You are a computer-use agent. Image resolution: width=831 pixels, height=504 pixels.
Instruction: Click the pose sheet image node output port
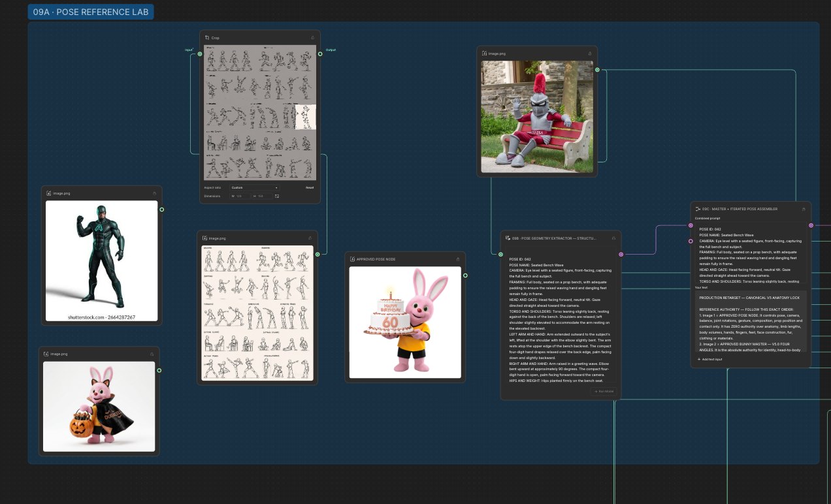click(x=318, y=255)
